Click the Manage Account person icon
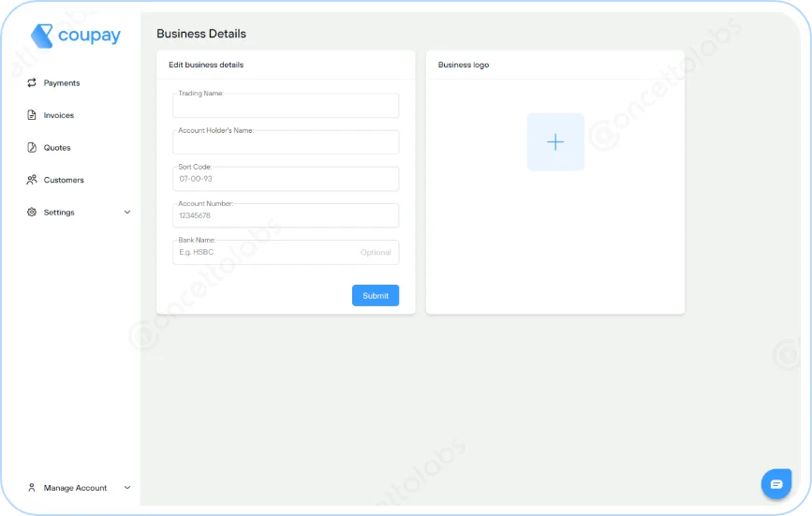 pyautogui.click(x=32, y=488)
